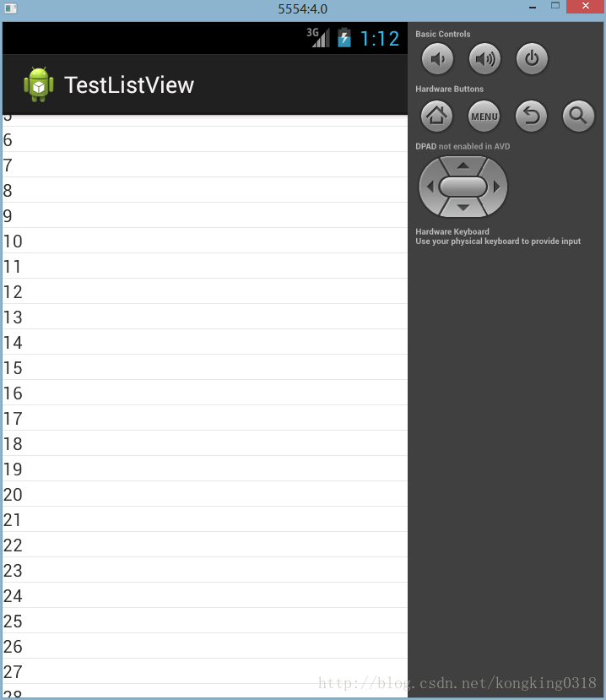Click the Search magnifier hardware button
Image resolution: width=606 pixels, height=700 pixels.
point(578,116)
